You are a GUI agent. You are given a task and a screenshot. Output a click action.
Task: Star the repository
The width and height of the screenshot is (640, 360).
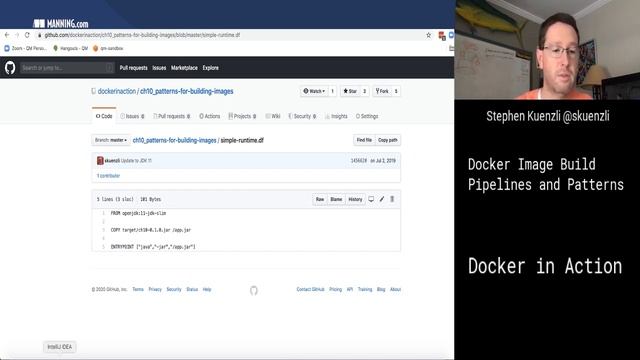(x=350, y=91)
